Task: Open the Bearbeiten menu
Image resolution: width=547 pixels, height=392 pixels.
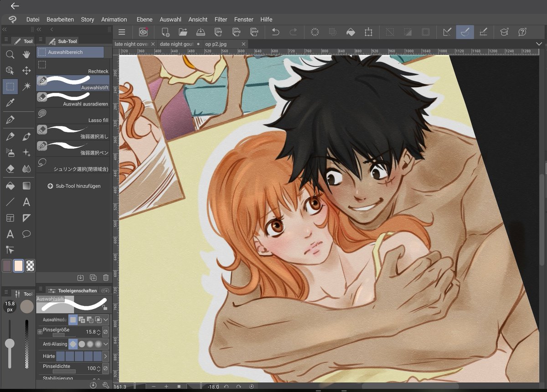Action: point(60,20)
